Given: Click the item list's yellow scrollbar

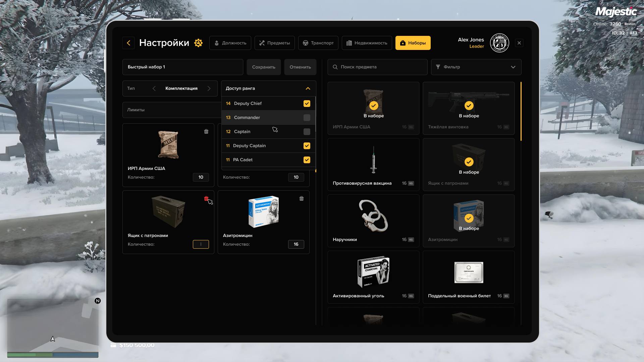Looking at the screenshot, I should tap(521, 111).
